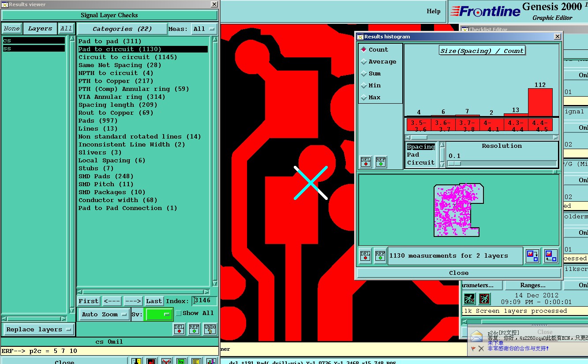Click the zoom-in map icon in histogram

(532, 256)
